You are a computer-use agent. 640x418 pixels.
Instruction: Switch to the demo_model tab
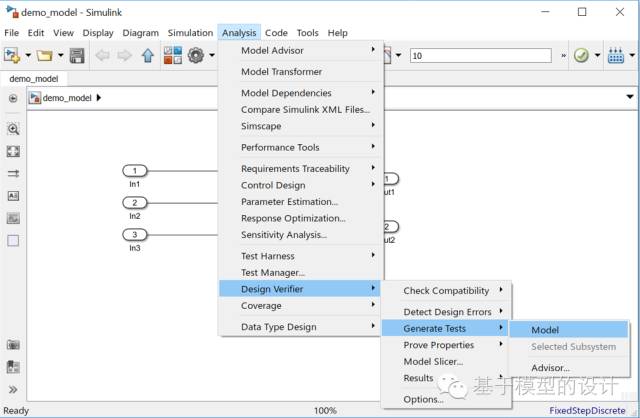tap(34, 78)
